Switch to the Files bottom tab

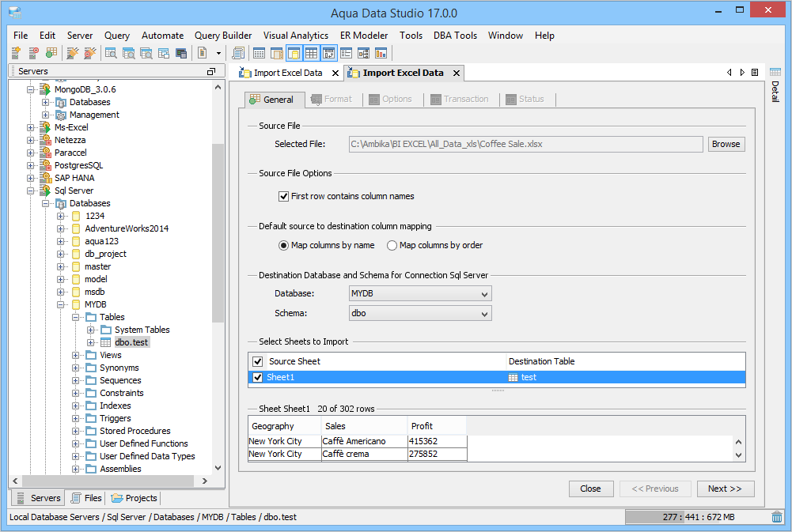click(87, 498)
